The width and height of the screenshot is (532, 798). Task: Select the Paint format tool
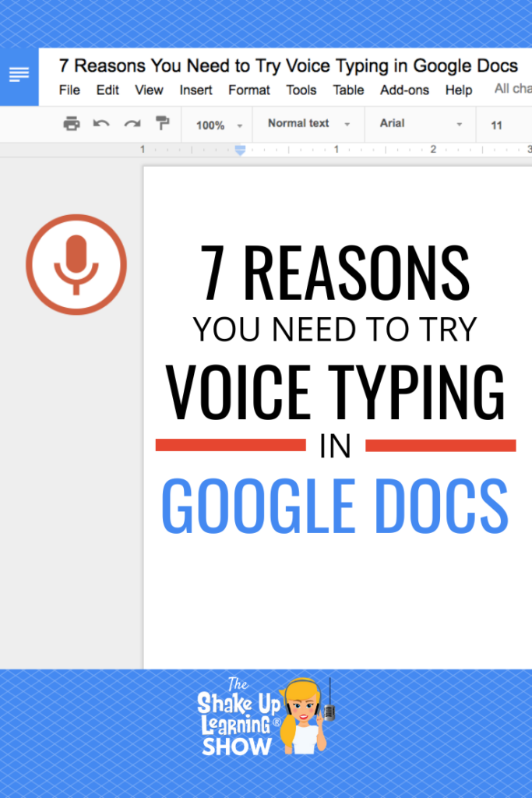pos(162,124)
